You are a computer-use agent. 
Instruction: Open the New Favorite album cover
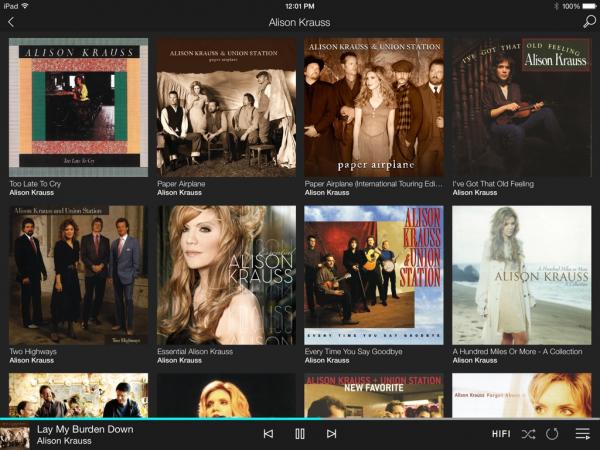tap(374, 395)
